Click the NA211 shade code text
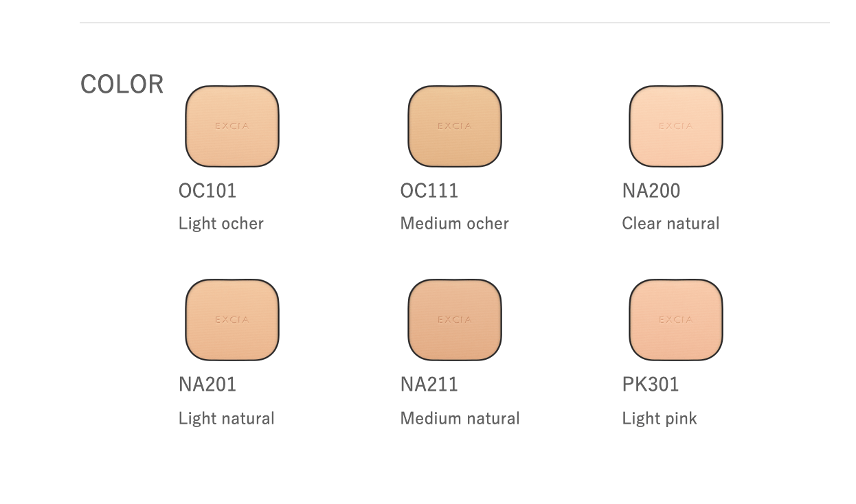Screen dimensions: 856x504 pos(429,385)
